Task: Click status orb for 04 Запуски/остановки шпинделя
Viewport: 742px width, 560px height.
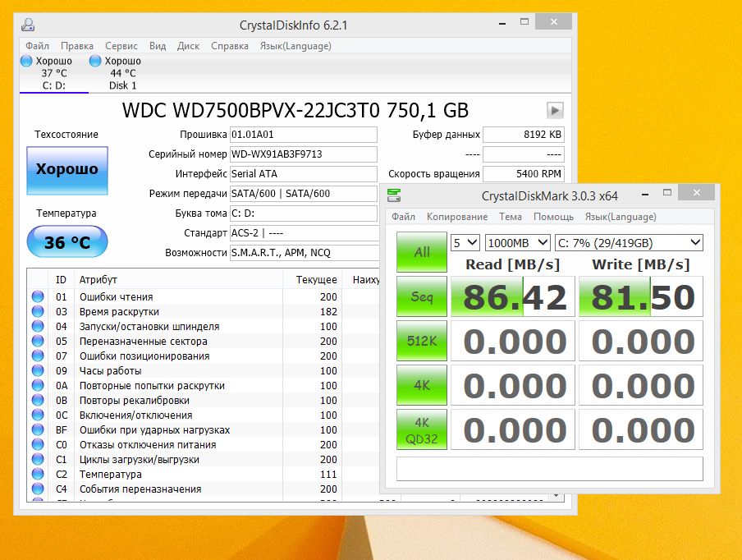Action: [x=38, y=326]
